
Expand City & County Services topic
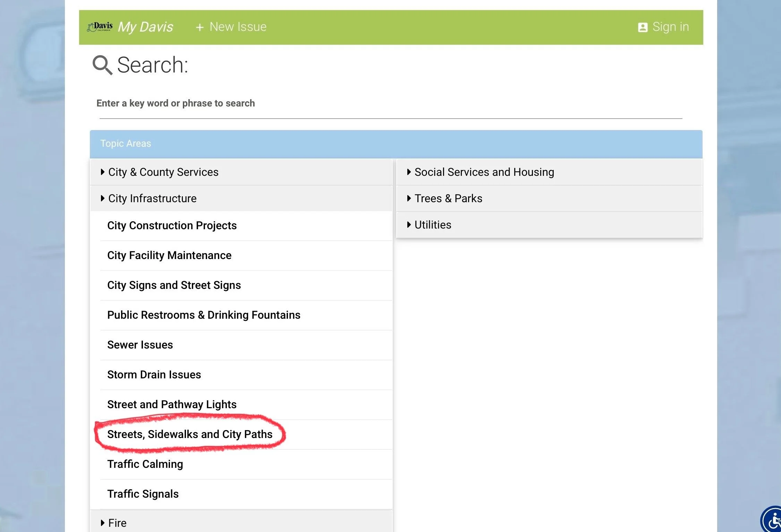pos(163,172)
